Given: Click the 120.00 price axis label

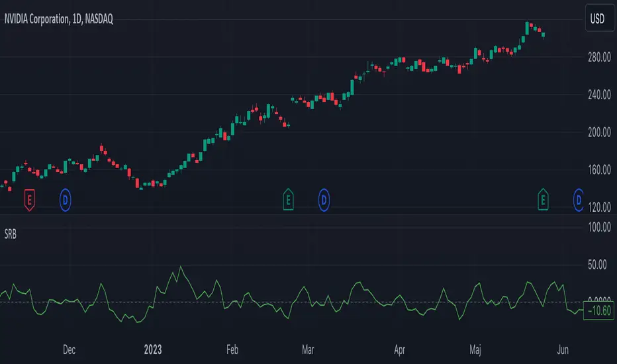Looking at the screenshot, I should (599, 207).
